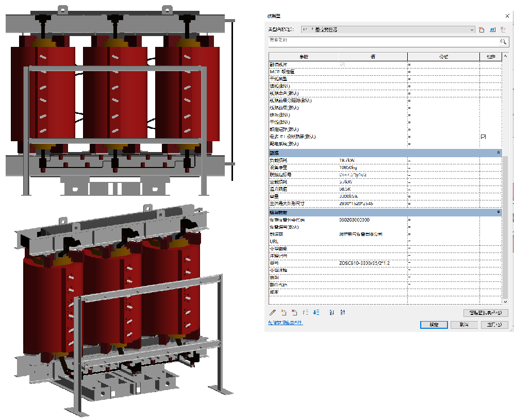Sort parameters in ascending order
Screen dimensions: 514x420
[331, 312]
